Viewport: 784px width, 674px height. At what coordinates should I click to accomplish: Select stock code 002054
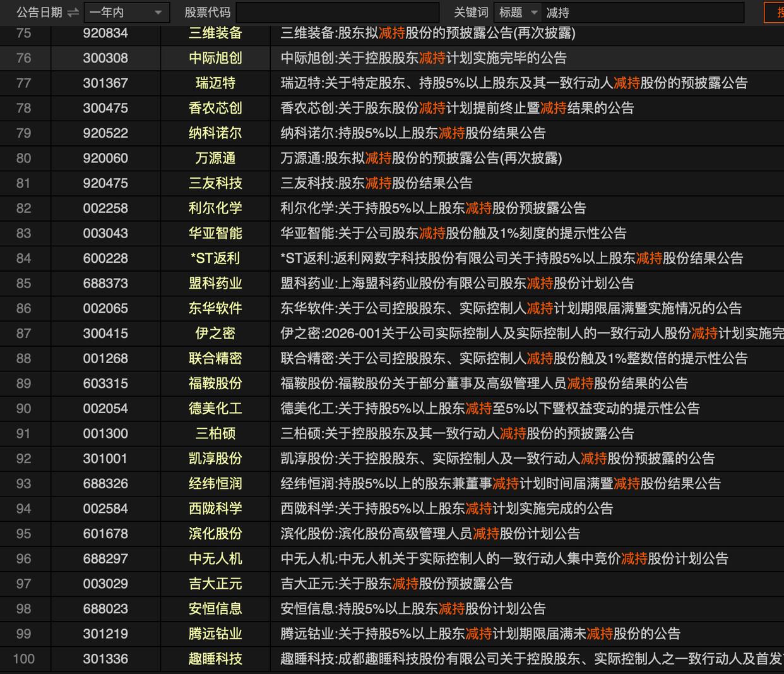(x=105, y=409)
